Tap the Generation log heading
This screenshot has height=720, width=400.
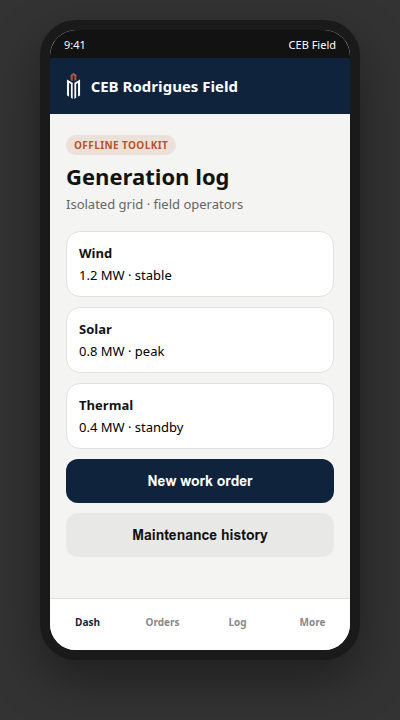[x=147, y=178]
